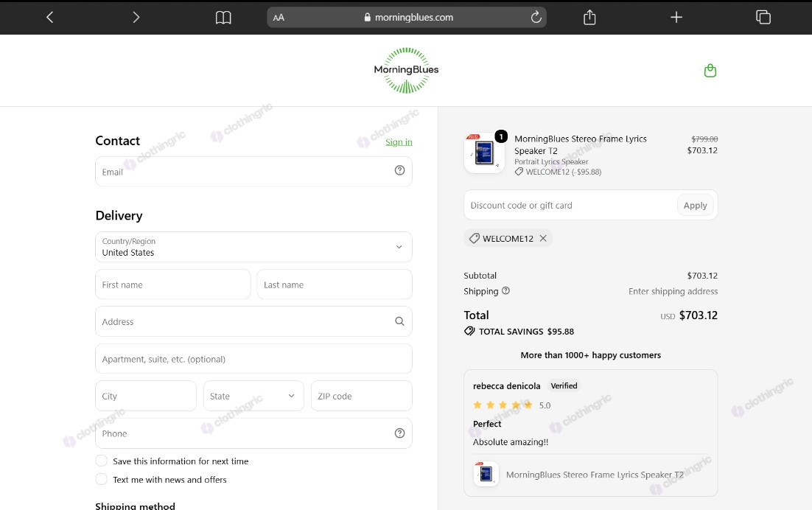Screen dimensions: 812x510
Task: Reload the page with refresh icon
Action: pyautogui.click(x=536, y=17)
